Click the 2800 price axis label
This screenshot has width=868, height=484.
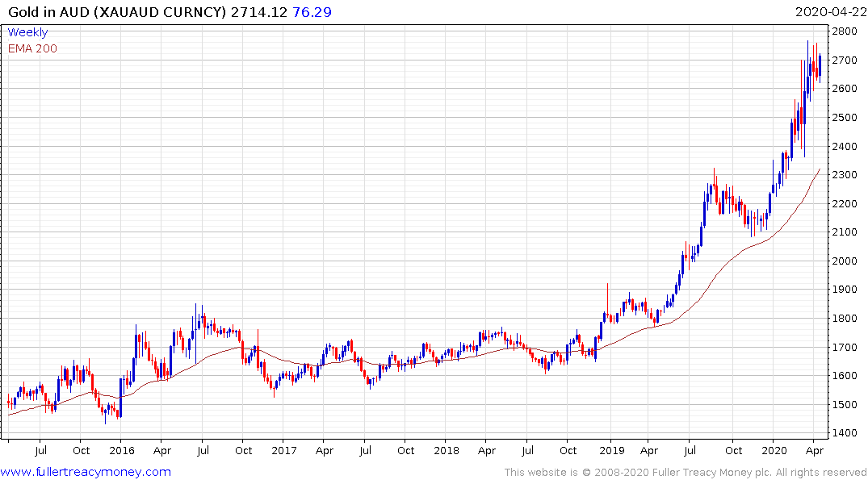point(845,31)
